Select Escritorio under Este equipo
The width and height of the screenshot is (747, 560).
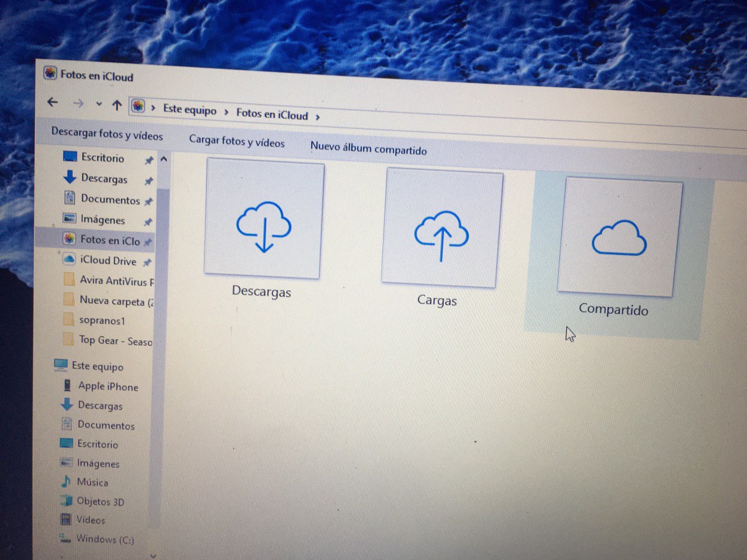coord(97,444)
